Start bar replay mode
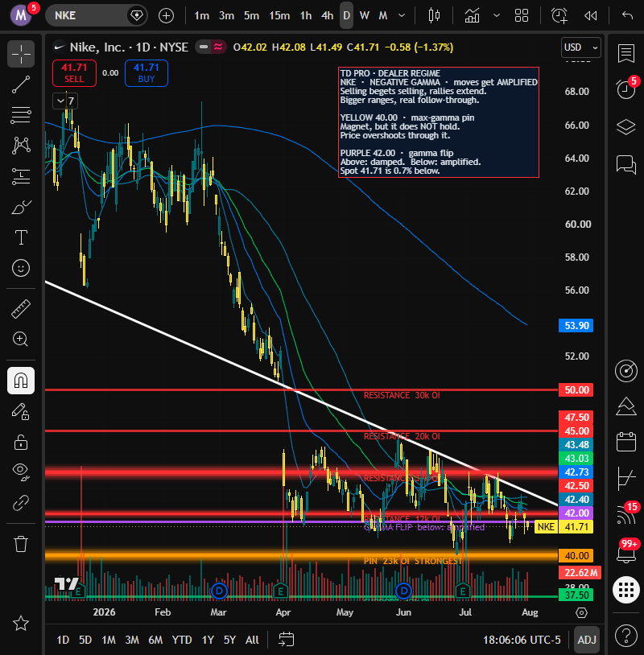Viewport: 644px width, 655px height. (590, 16)
